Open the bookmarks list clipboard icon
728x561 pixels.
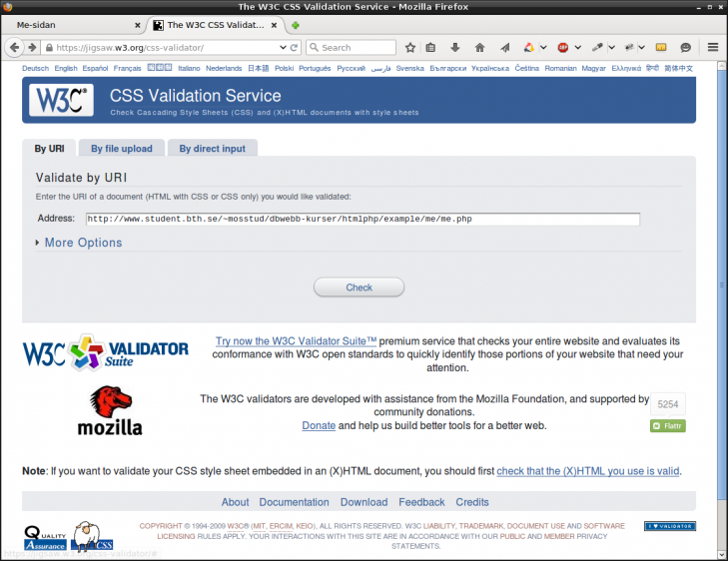click(x=430, y=47)
